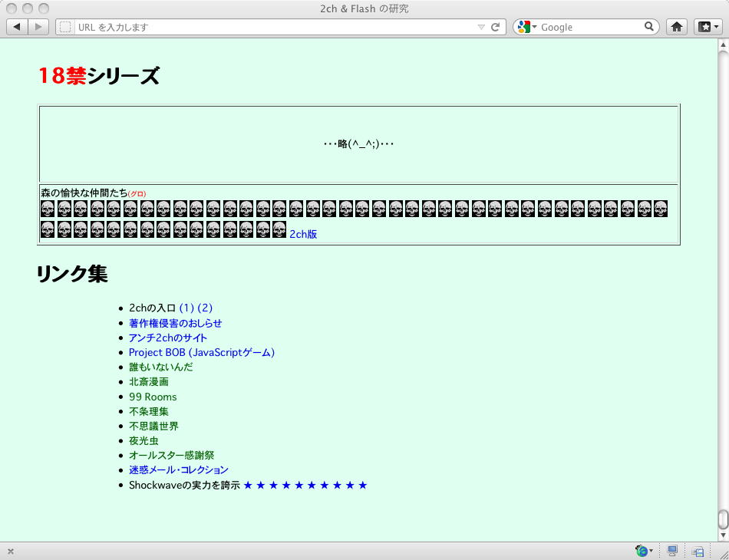Open the 迷惑メール・コレクション link
729x560 pixels.
(x=179, y=469)
